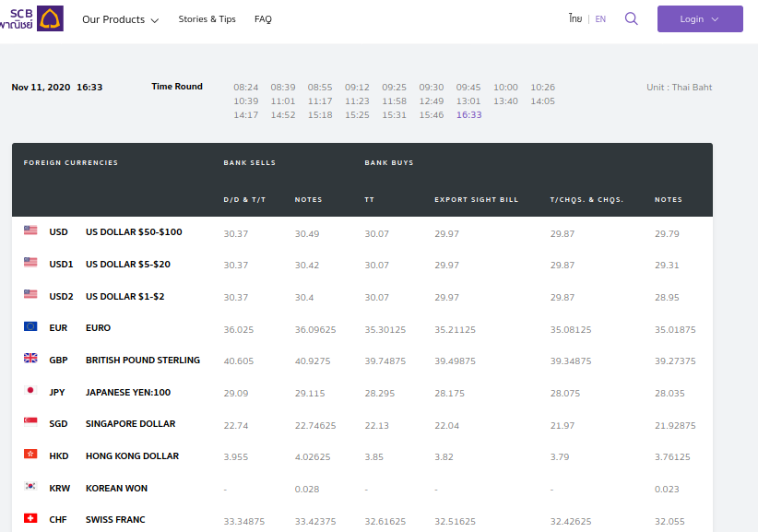This screenshot has height=532, width=758.
Task: Open the Login dropdown button
Action: point(699,19)
